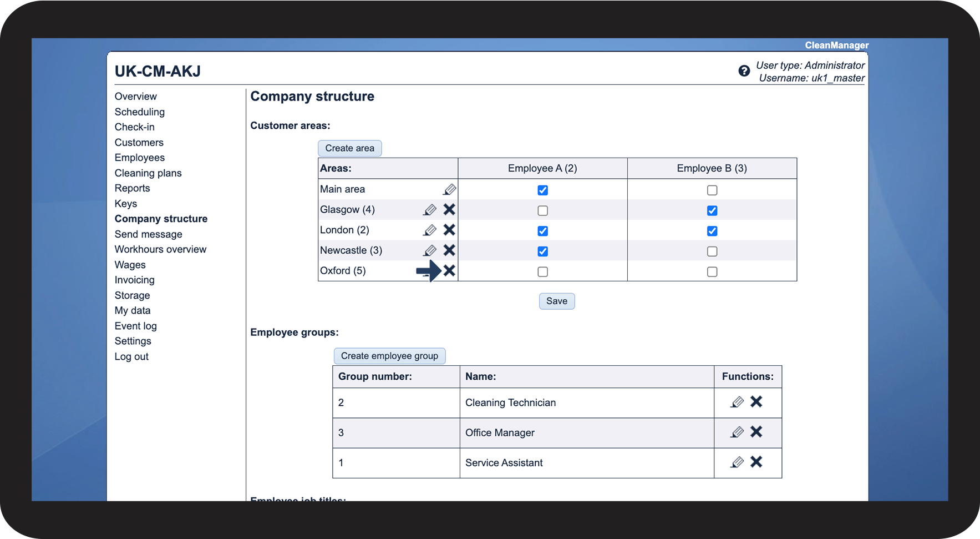Edit the Glasgow area pencil icon

click(x=430, y=210)
